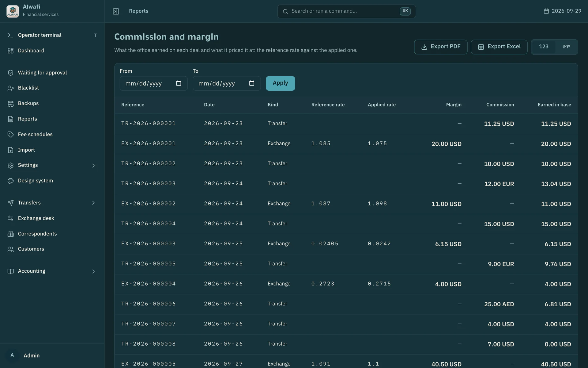Select reference TR-2026-000001
Screen dimensions: 588x368
point(149,124)
